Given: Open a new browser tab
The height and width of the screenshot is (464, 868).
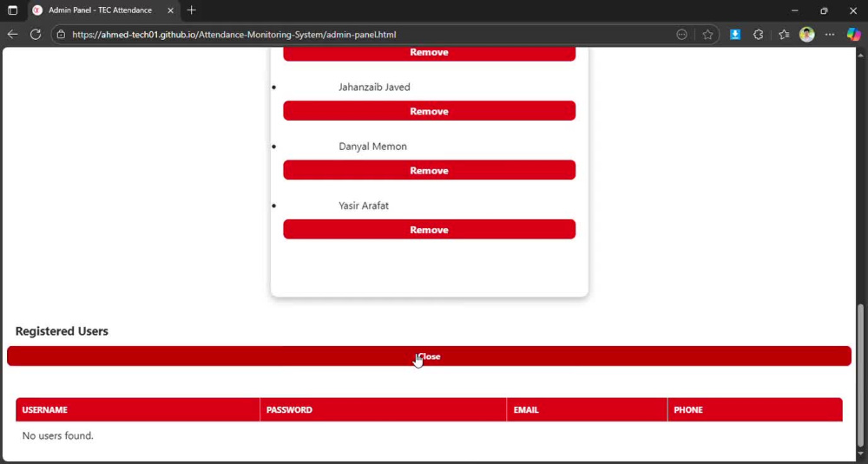Looking at the screenshot, I should point(192,10).
